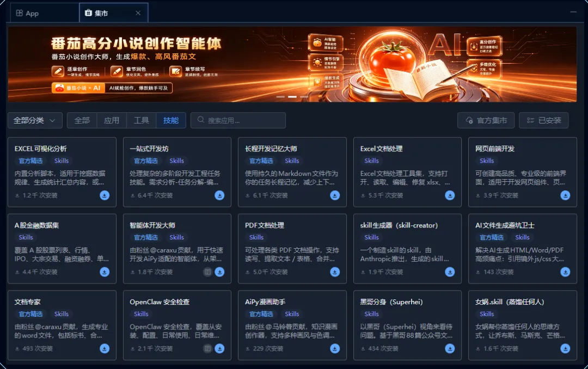
Task: Open the 黑哥分身 (Superhei) card title
Action: coord(391,302)
